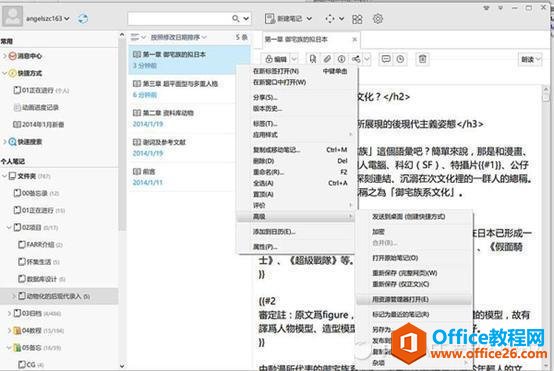Select 加密 in the advanced submenu
The width and height of the screenshot is (554, 371).
pos(415,232)
